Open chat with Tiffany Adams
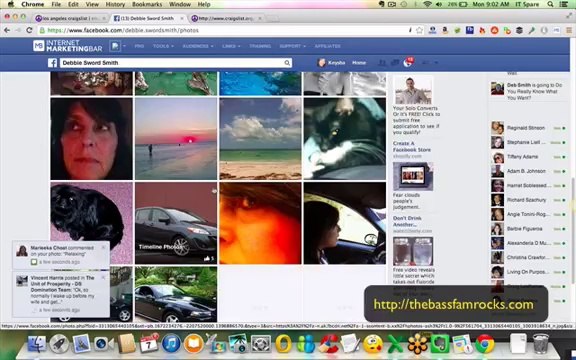This screenshot has width=576, height=360. tap(528, 157)
